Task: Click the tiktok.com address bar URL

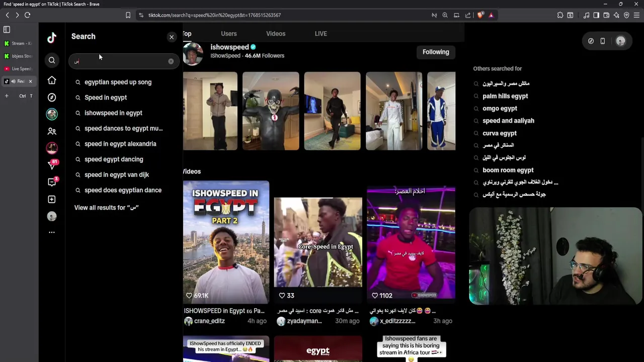Action: [214, 15]
